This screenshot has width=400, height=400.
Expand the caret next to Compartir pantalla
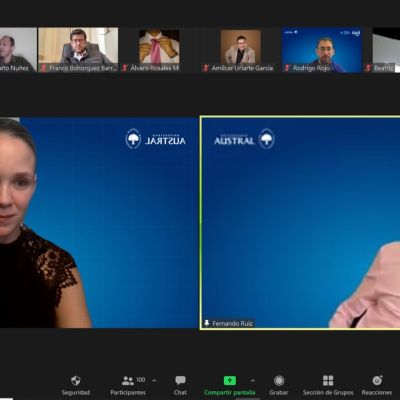click(253, 380)
